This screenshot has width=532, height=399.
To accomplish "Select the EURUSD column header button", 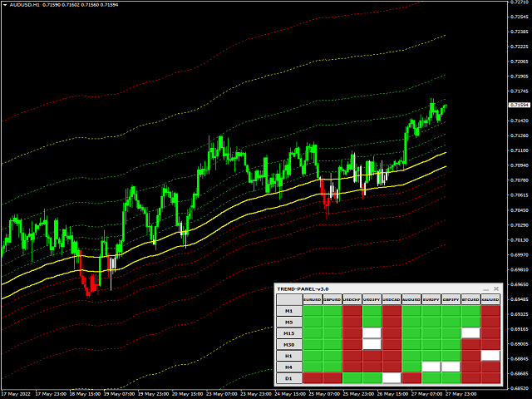I will [313, 299].
